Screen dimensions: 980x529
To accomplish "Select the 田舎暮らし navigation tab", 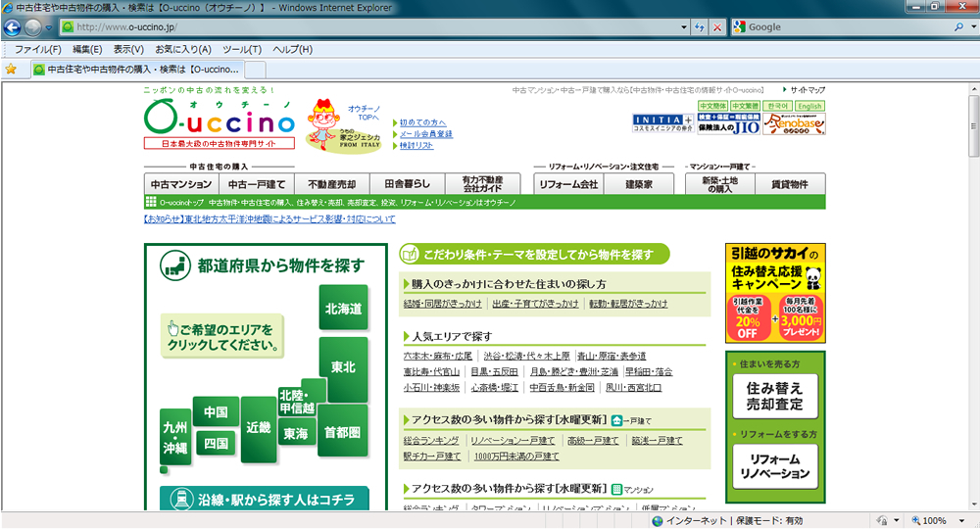I will point(407,184).
